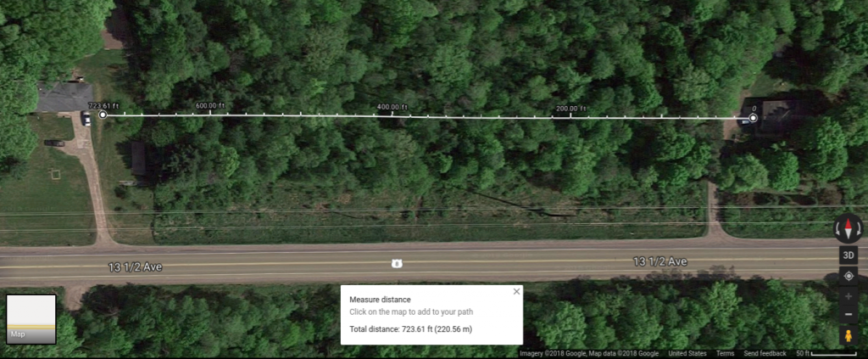Image resolution: width=868 pixels, height=359 pixels.
Task: Zoom in with the plus button
Action: point(848,296)
